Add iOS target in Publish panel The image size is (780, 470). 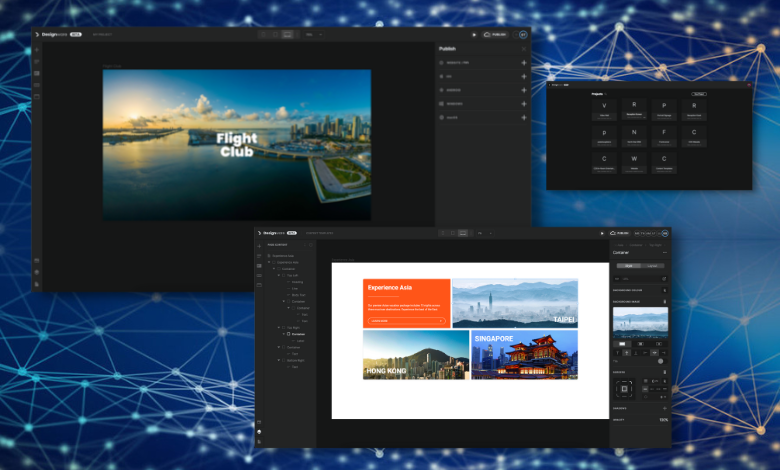click(524, 77)
